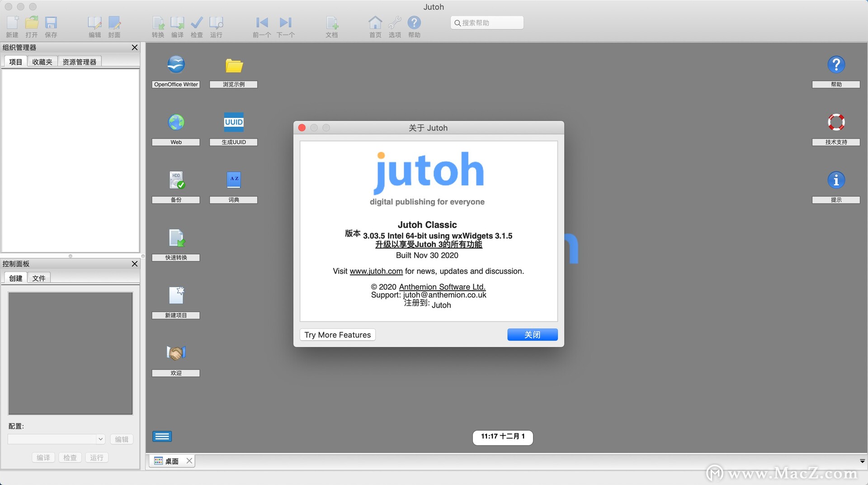
Task: Click the Try More Features button
Action: click(x=337, y=335)
